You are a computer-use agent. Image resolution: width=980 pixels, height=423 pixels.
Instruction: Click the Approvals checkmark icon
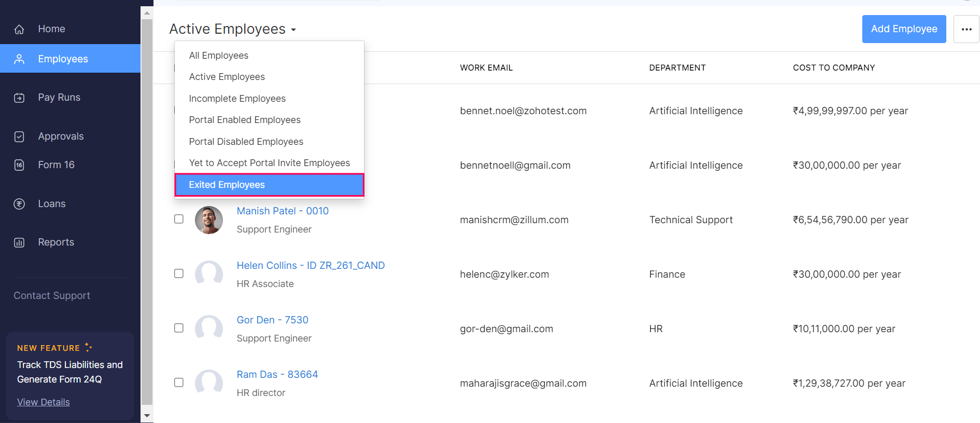click(x=19, y=137)
